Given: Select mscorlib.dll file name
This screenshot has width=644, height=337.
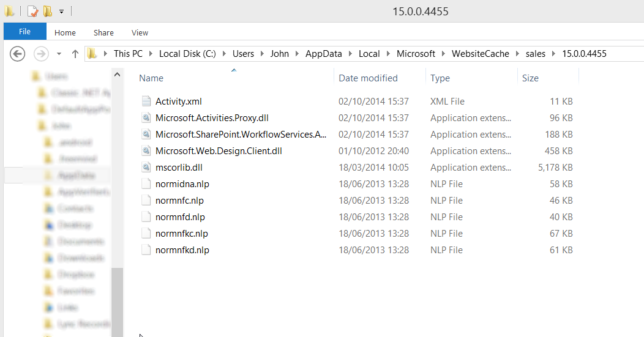Looking at the screenshot, I should (x=179, y=168).
